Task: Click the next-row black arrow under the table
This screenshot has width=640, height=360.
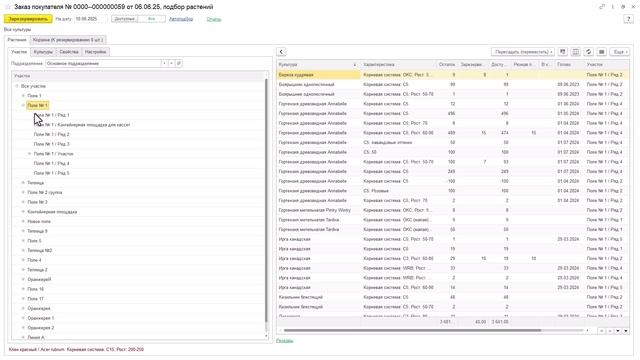Action: point(618,331)
